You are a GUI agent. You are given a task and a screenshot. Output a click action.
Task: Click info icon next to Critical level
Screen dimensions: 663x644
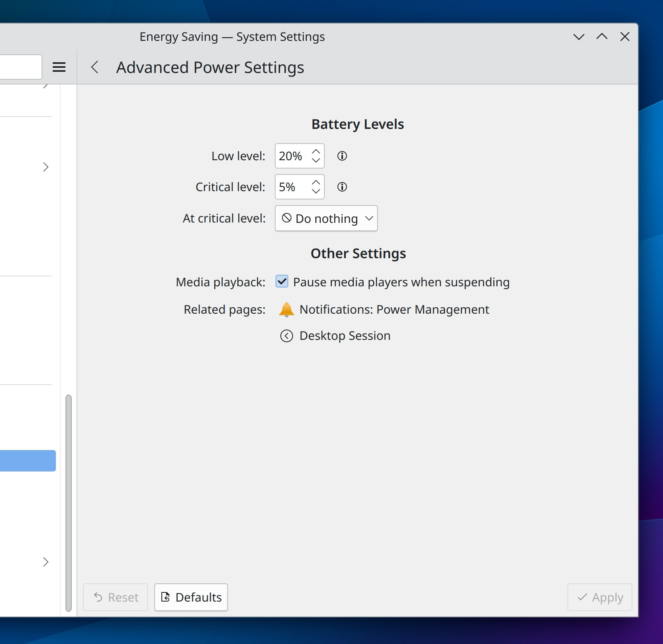(x=342, y=187)
